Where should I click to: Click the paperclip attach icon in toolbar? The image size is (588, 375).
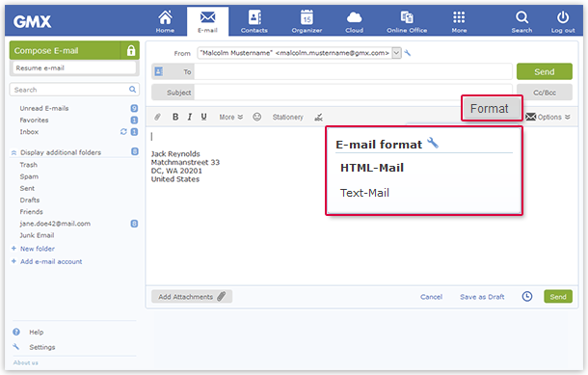[157, 117]
